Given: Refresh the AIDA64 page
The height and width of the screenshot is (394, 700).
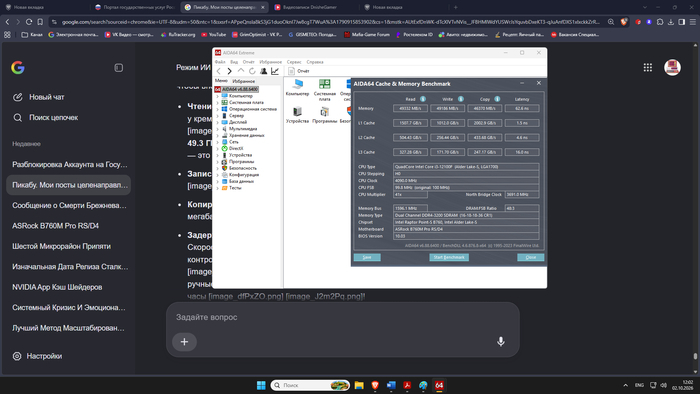Looking at the screenshot, I should tap(252, 71).
